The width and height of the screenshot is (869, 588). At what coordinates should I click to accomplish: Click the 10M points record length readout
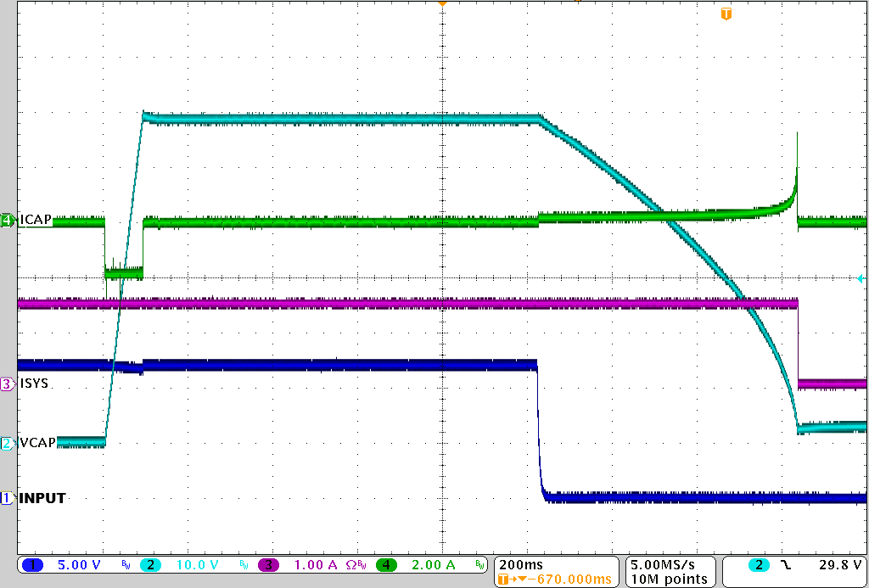click(x=669, y=579)
